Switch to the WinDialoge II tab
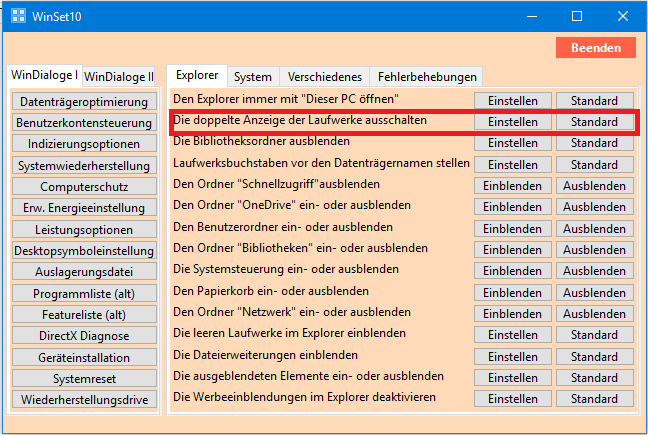The width and height of the screenshot is (648, 435). 119,77
